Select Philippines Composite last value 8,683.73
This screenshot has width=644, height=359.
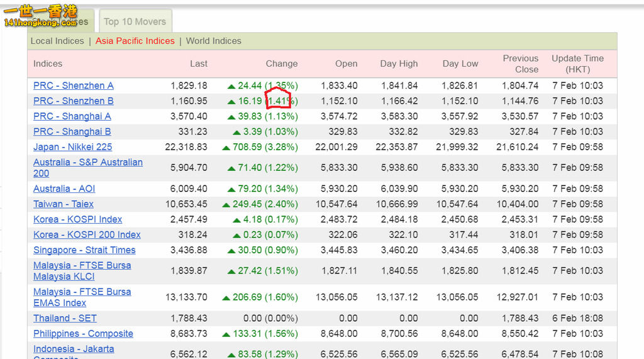click(x=189, y=333)
